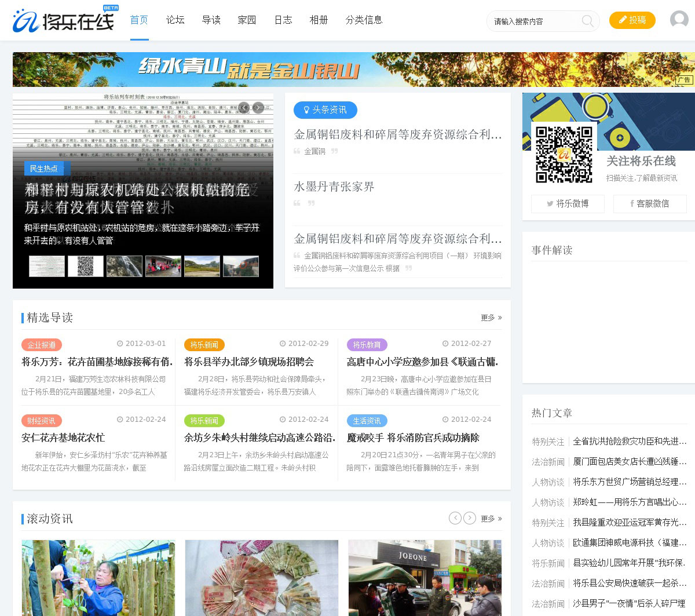Open the user avatar icon
695x616 pixels.
pyautogui.click(x=679, y=20)
